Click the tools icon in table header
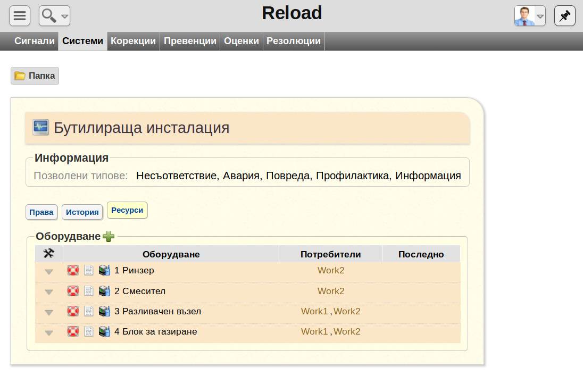The image size is (583, 392). pyautogui.click(x=49, y=254)
